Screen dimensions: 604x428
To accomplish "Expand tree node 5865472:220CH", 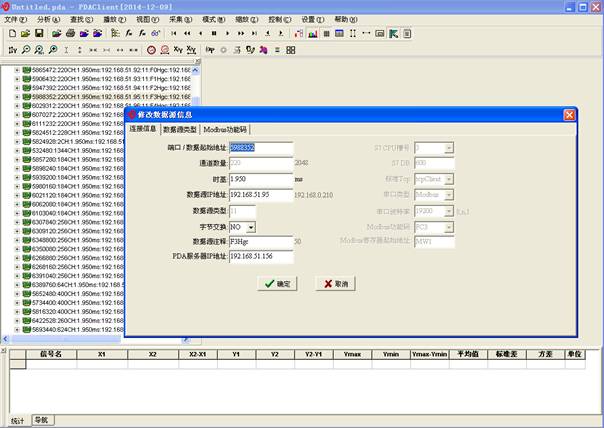I will tap(17, 72).
